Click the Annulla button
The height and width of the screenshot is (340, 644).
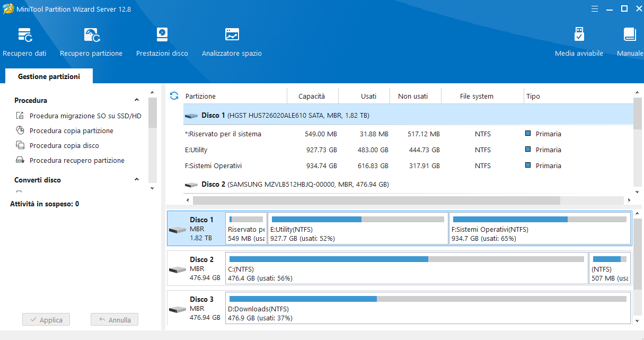(114, 320)
